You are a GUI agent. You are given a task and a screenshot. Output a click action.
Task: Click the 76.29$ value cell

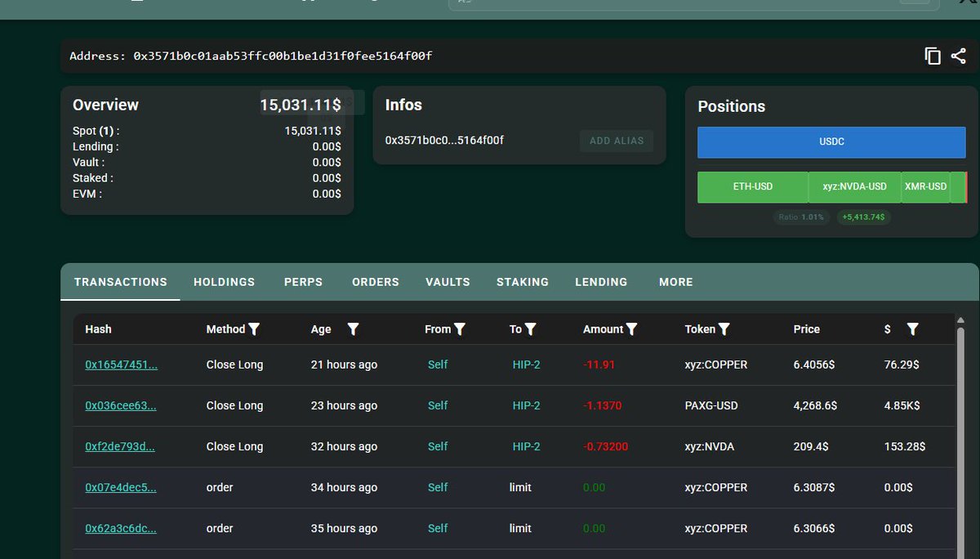click(902, 364)
